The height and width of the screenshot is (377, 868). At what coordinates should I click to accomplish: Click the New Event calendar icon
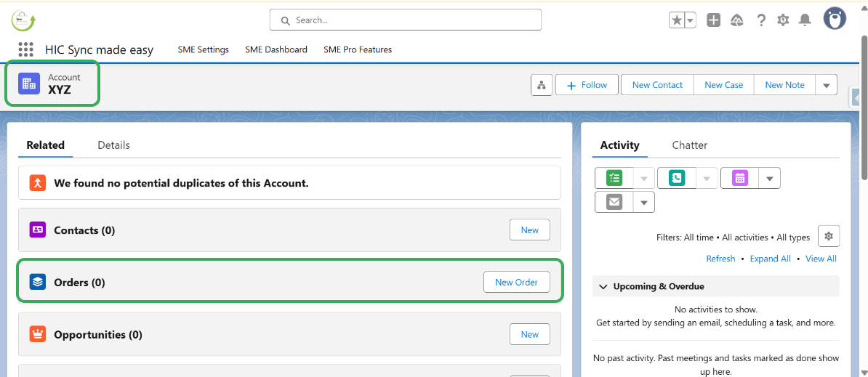(x=739, y=178)
